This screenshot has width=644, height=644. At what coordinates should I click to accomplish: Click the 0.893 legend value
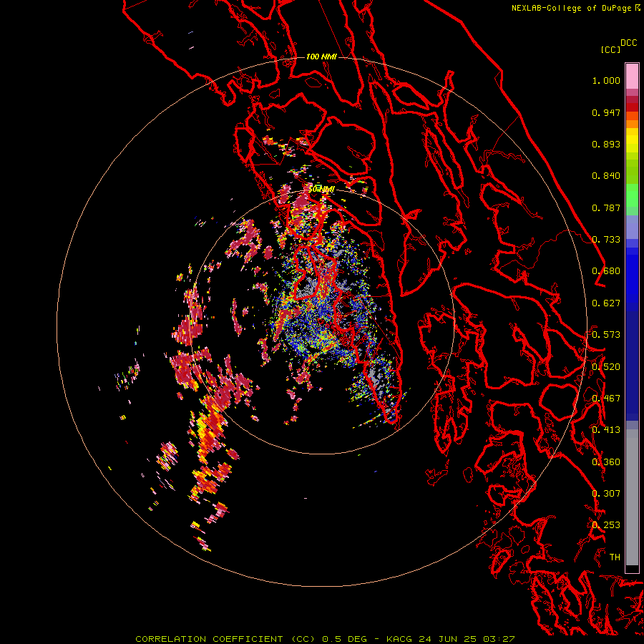606,144
